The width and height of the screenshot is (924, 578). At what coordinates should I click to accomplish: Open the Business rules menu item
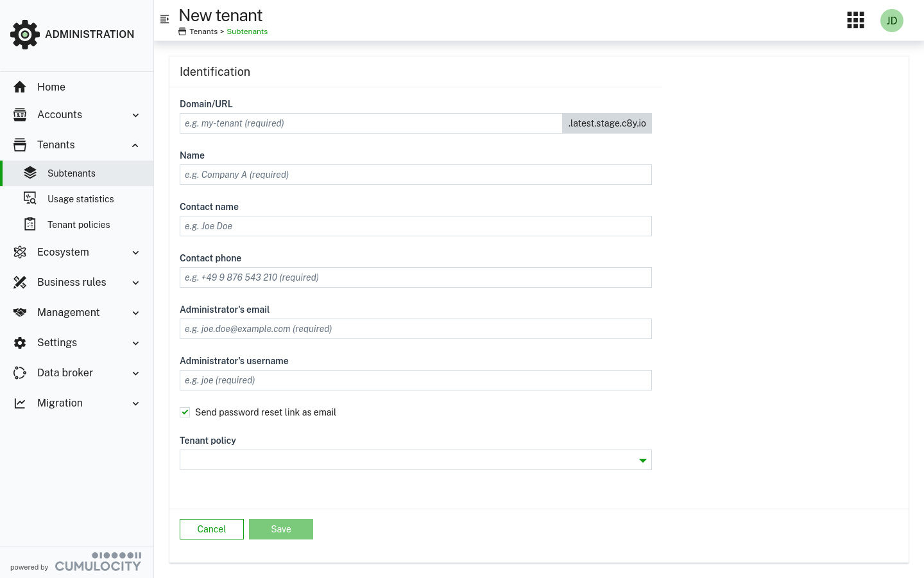click(72, 282)
